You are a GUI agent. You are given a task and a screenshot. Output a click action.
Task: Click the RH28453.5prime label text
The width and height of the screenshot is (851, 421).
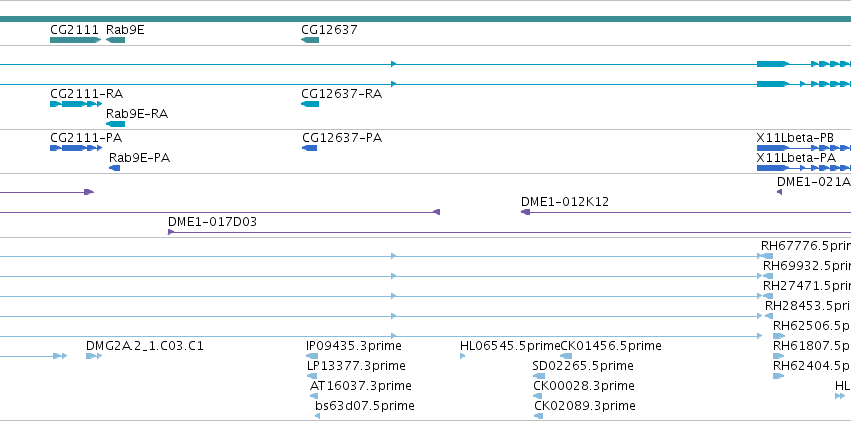(x=808, y=305)
